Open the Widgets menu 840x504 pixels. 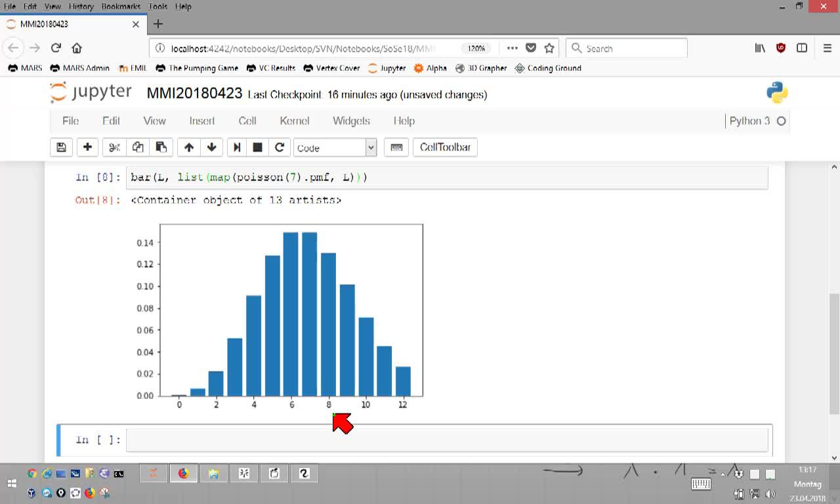pos(351,121)
